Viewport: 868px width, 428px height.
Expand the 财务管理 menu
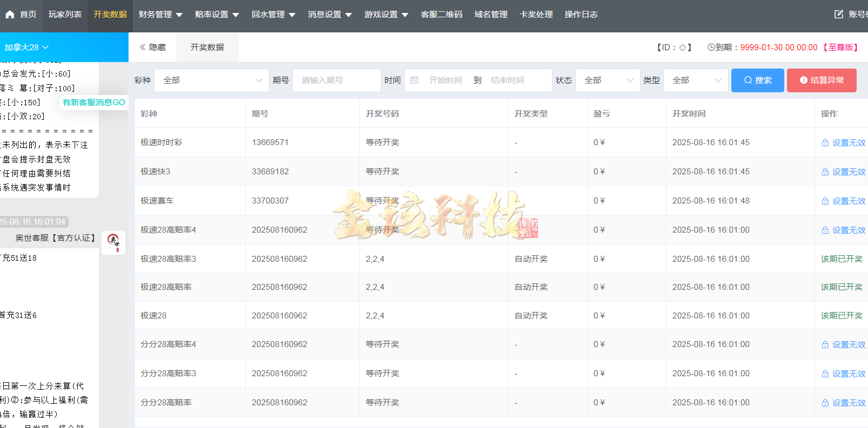pos(160,15)
